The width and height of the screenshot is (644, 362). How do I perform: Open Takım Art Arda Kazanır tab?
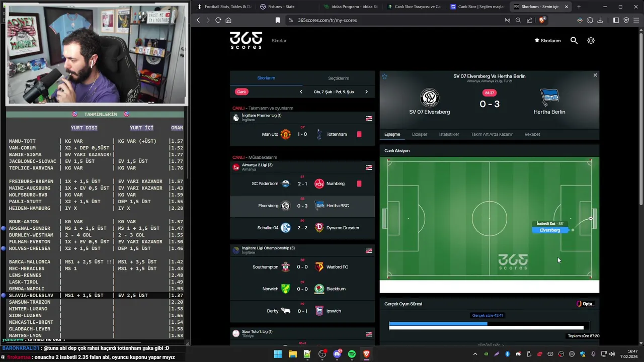492,134
